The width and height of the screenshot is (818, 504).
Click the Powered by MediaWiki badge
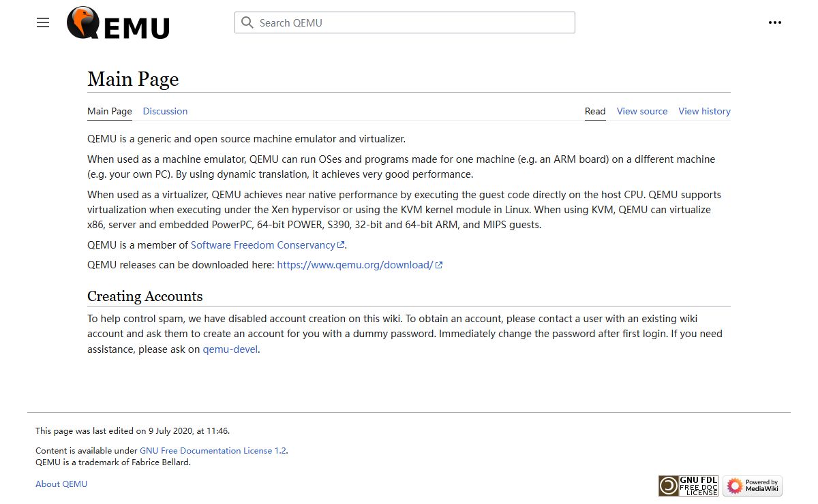[753, 486]
